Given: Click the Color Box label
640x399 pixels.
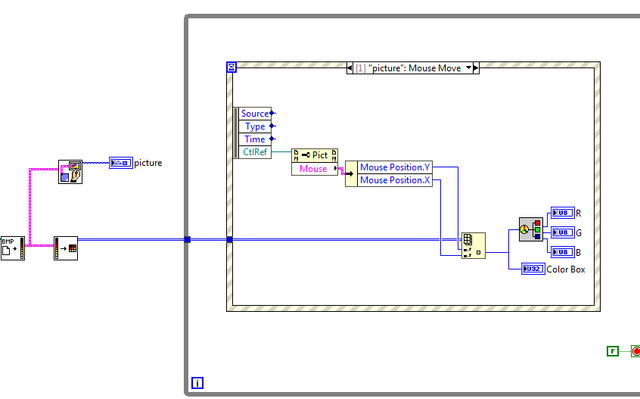Looking at the screenshot, I should [x=566, y=269].
